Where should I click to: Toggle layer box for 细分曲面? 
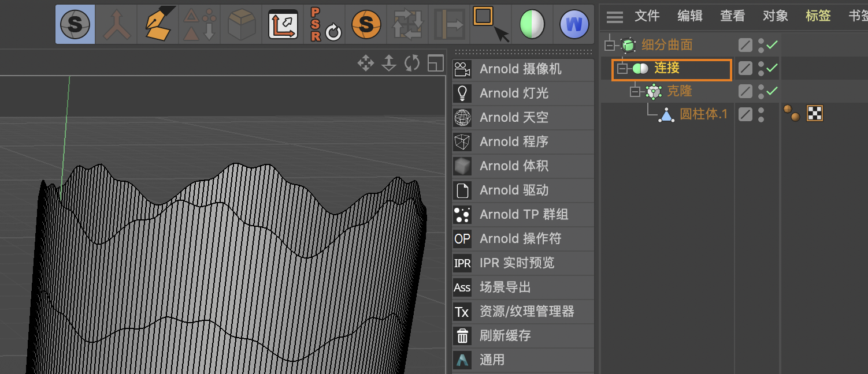click(745, 45)
